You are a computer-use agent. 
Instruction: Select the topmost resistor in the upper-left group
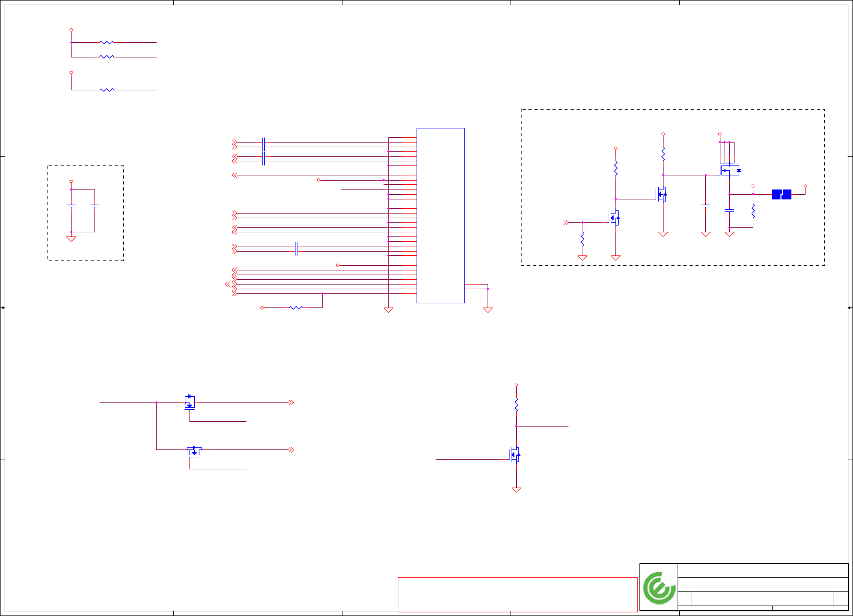click(106, 42)
